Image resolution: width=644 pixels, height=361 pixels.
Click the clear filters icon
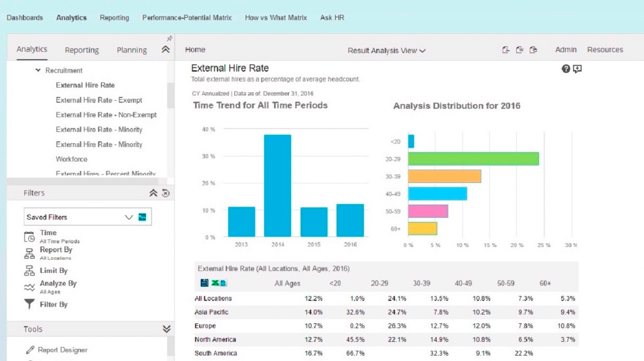(166, 193)
